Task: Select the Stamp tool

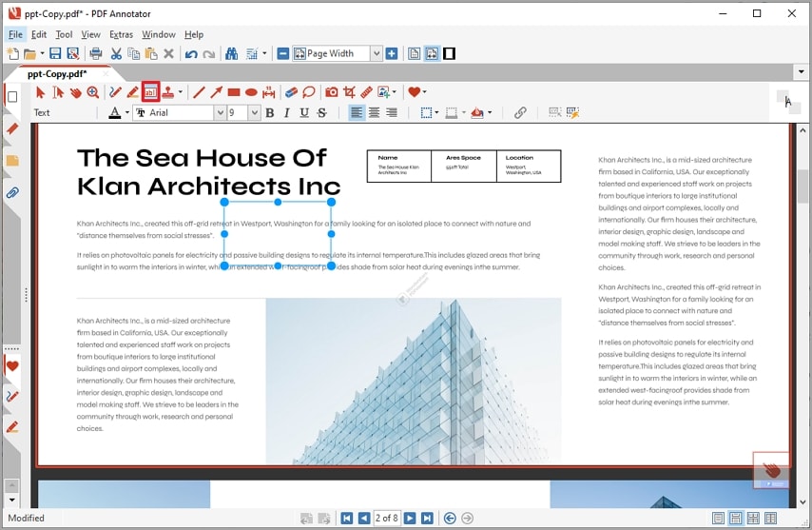Action: 167,92
